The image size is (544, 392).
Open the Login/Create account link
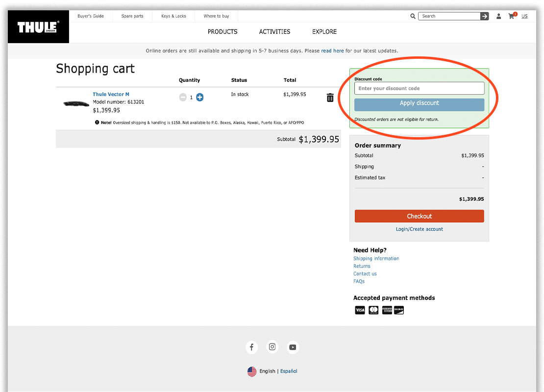[x=419, y=229]
